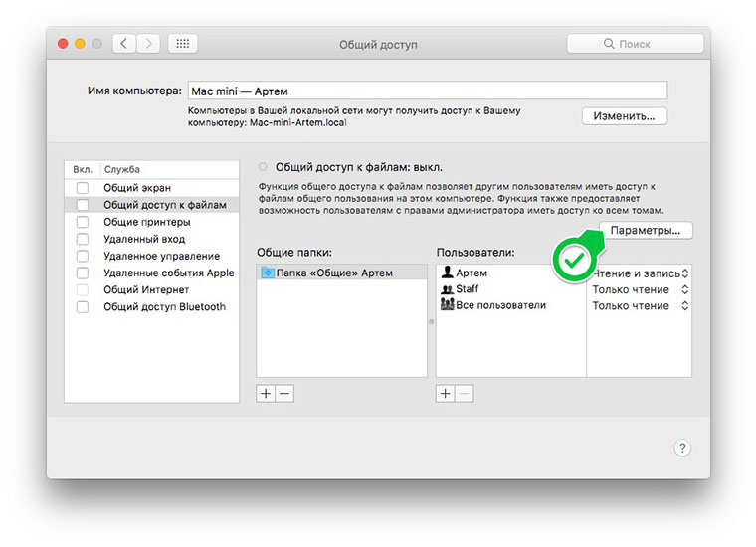Screen dimensions: 756x547
Task: Click the Staff group icon
Action: pos(447,289)
